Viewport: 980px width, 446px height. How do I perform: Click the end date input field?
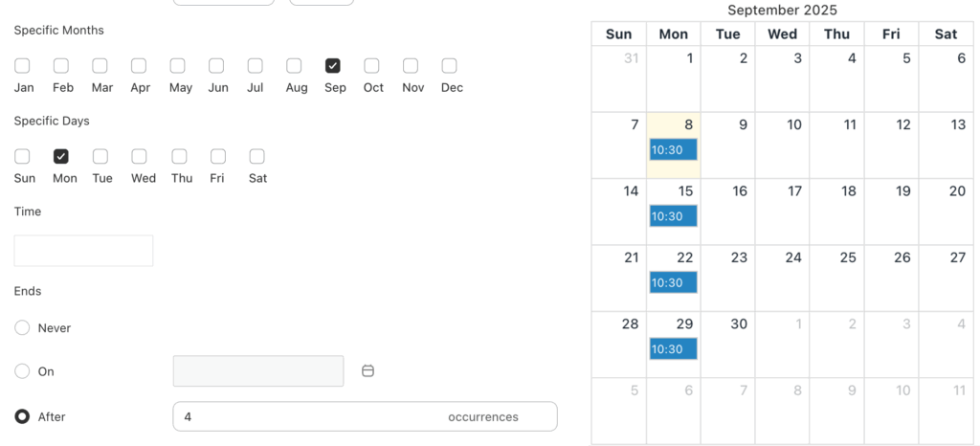[257, 371]
